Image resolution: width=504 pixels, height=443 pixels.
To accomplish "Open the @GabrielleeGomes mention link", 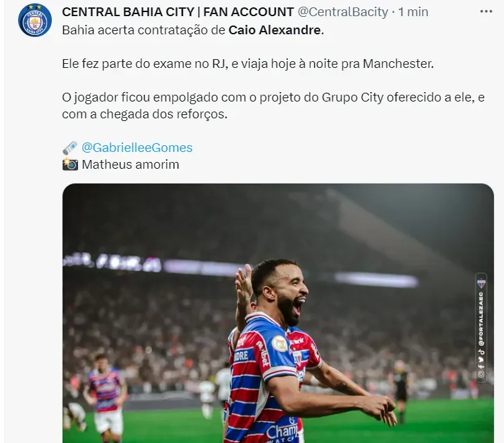I will click(137, 147).
